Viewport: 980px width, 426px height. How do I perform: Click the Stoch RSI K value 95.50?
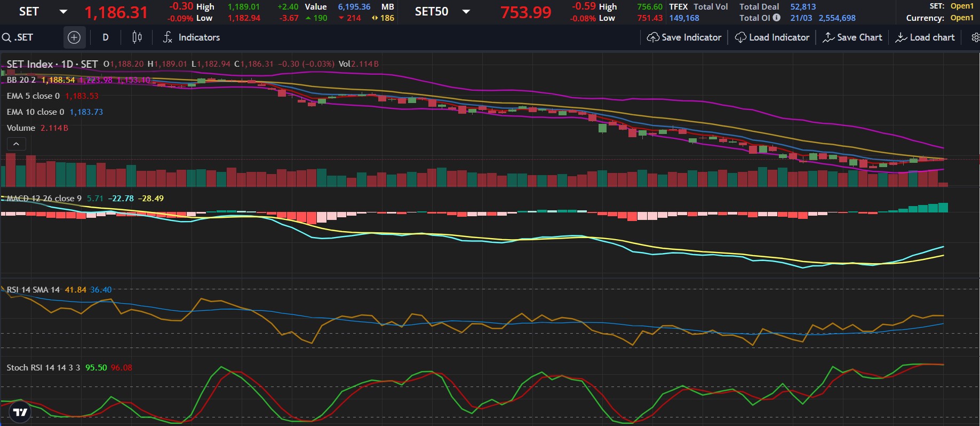click(x=96, y=368)
